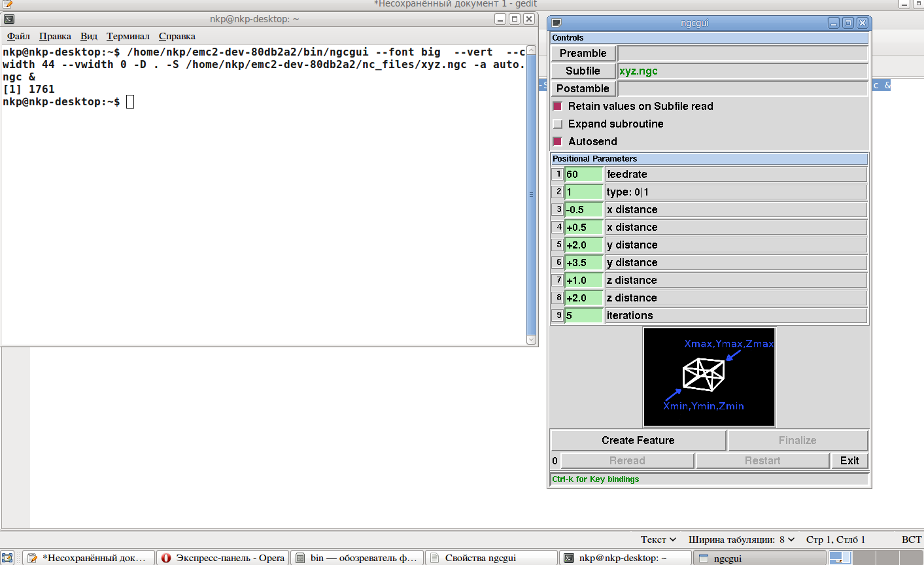Image resolution: width=924 pixels, height=565 pixels.
Task: Click the xyz.ngc subfile name field
Action: pyautogui.click(x=743, y=71)
